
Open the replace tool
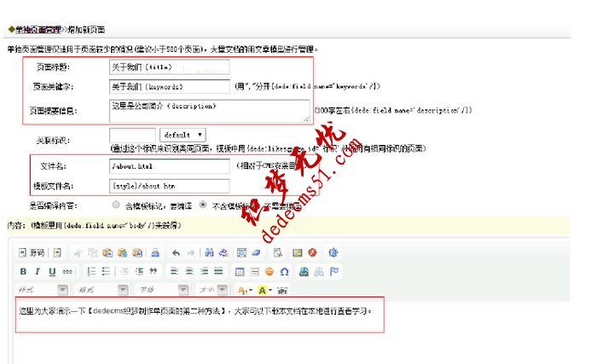click(x=223, y=252)
